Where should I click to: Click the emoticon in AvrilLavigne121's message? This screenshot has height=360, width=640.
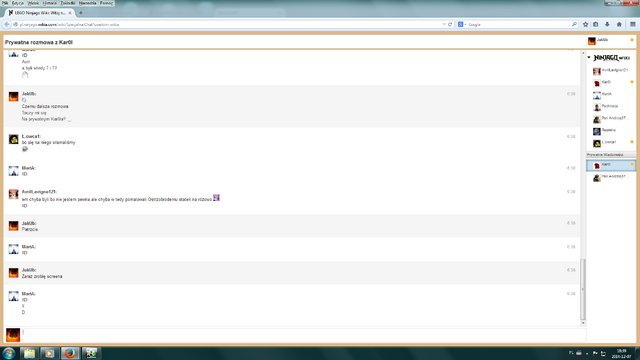216,198
